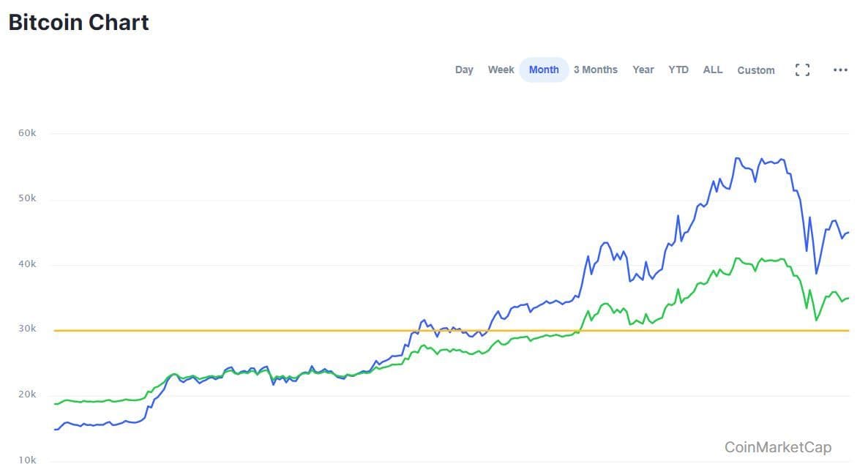Screen dimensions: 868x464
Task: Click the 20k y-axis label
Action: coord(28,395)
